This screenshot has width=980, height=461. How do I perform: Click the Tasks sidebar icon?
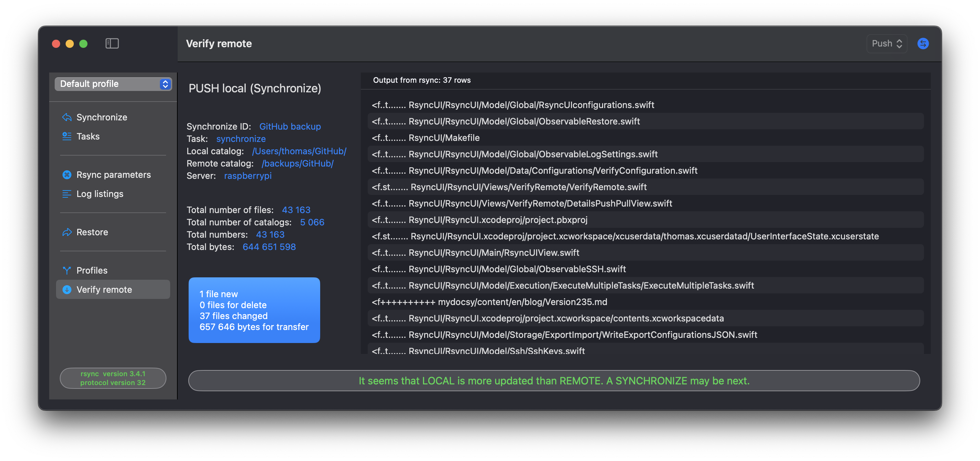67,136
